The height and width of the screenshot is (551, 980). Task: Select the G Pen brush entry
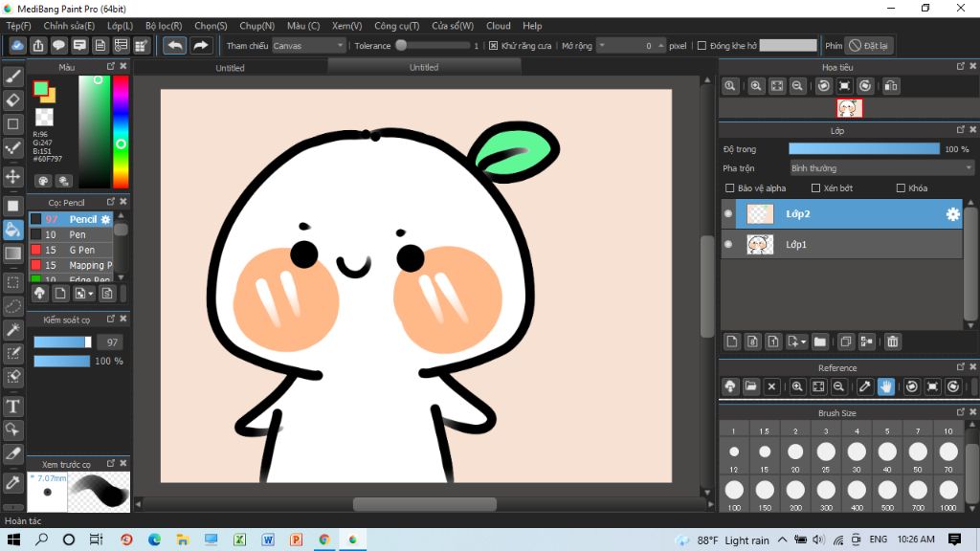point(81,250)
